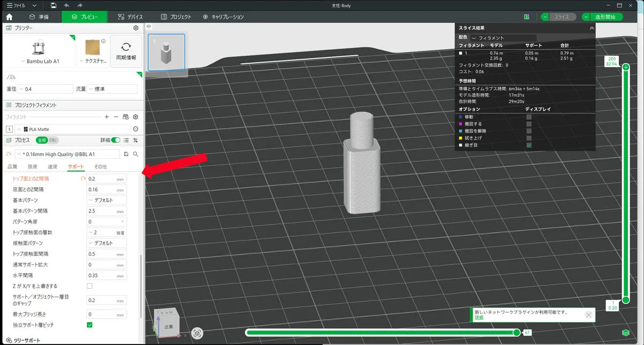Open print options green dropdown arrow

[587, 17]
